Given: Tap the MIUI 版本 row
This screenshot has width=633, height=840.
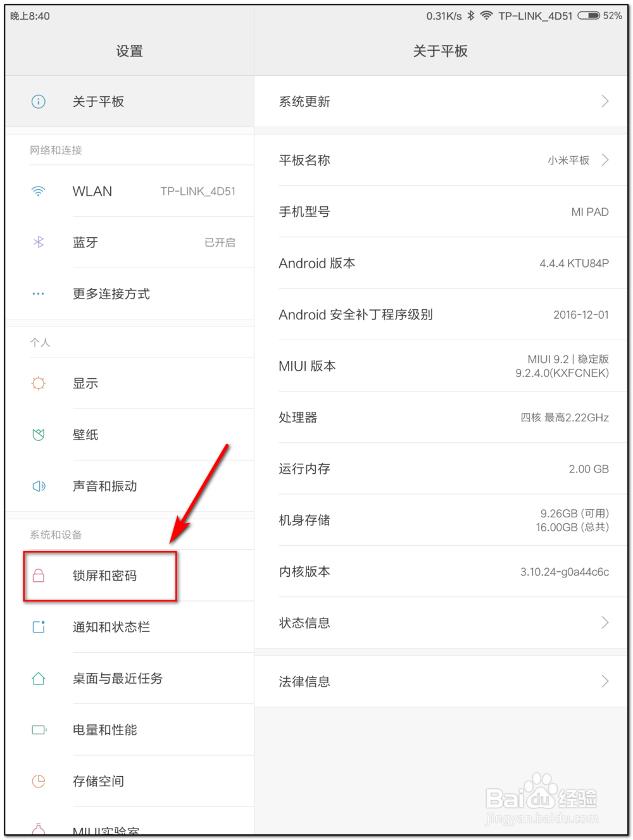Looking at the screenshot, I should [443, 366].
